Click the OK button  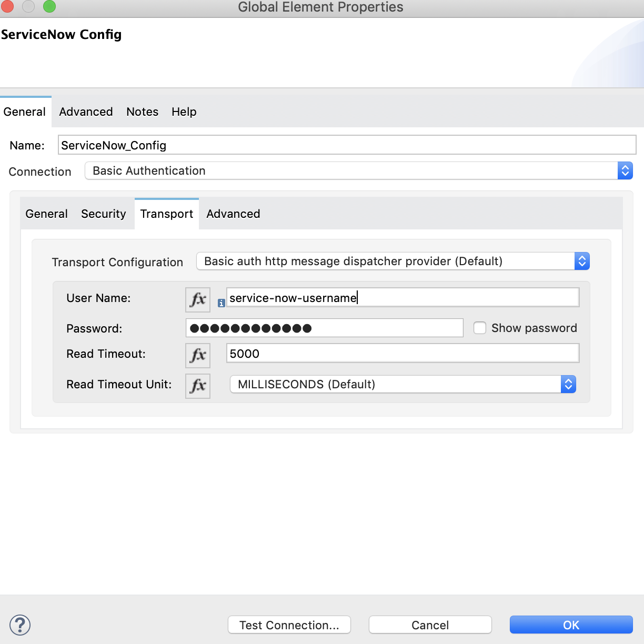click(571, 625)
